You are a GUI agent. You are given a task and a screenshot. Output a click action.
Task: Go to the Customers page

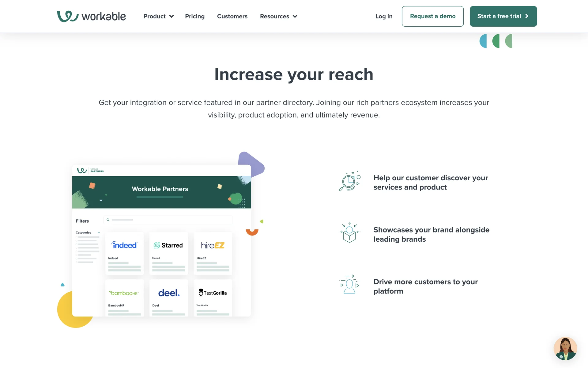[x=232, y=16]
